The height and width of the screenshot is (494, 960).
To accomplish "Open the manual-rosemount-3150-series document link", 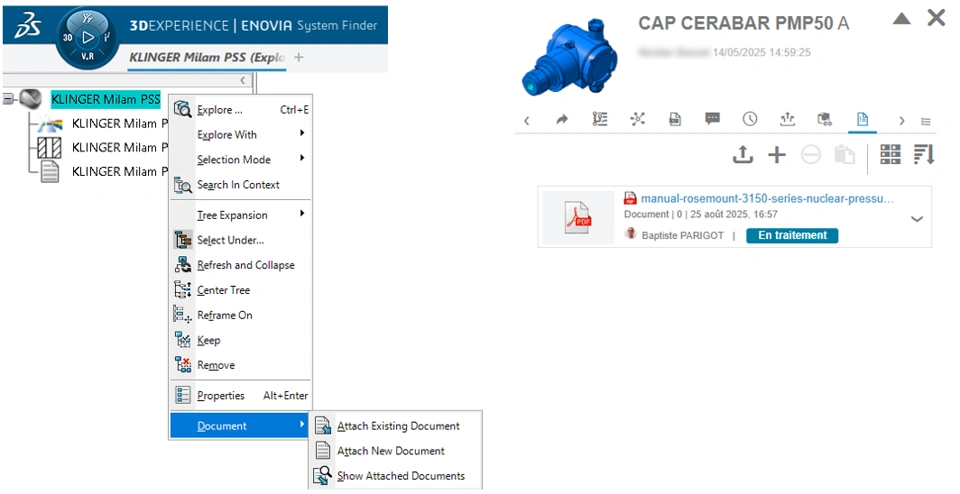I will 767,198.
